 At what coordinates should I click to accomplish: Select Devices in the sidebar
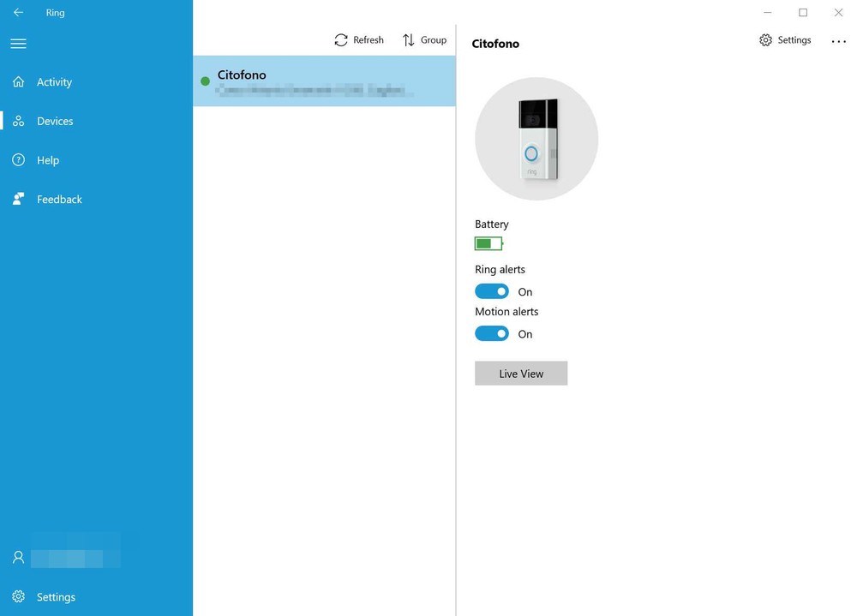tap(55, 122)
